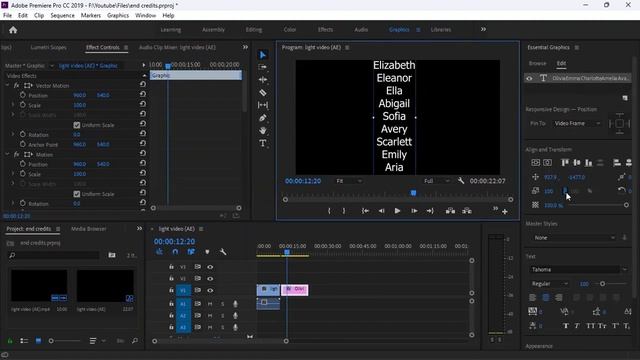The image size is (640, 360).
Task: Apply Faux Italic text style
Action: coord(577,326)
